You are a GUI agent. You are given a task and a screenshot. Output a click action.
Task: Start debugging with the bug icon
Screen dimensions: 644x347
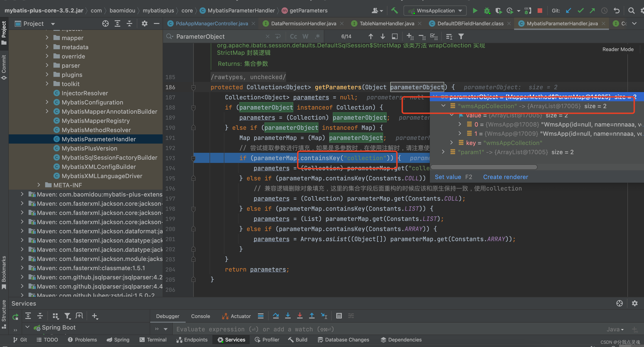[x=487, y=11]
